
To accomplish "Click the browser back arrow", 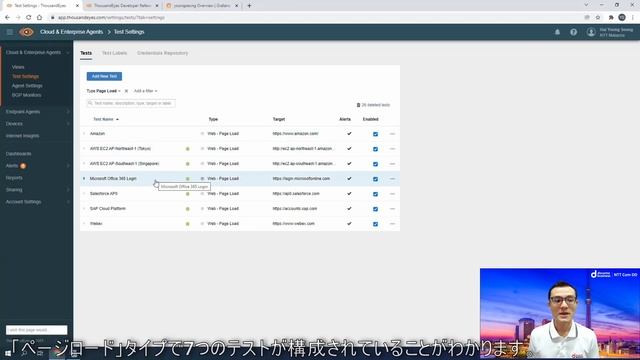I will (7, 18).
